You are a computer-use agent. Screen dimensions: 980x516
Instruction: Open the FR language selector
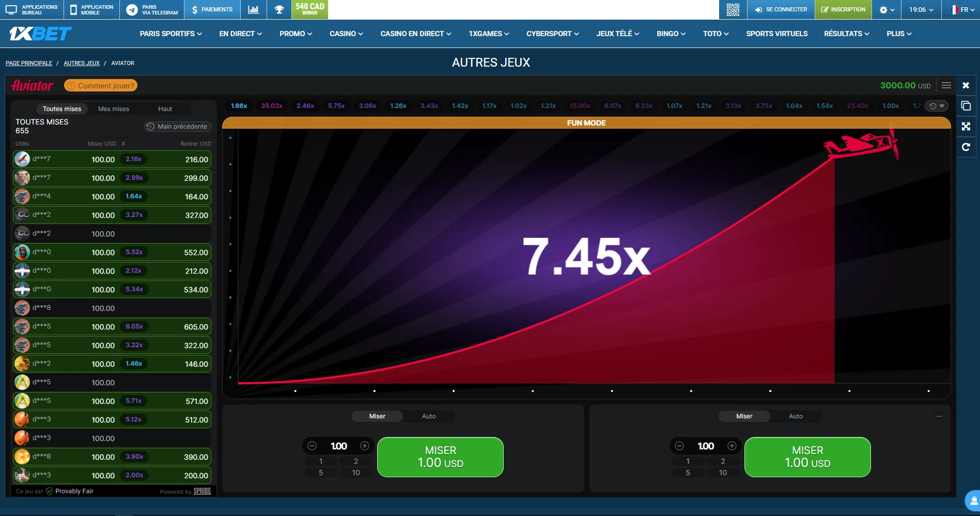(962, 9)
